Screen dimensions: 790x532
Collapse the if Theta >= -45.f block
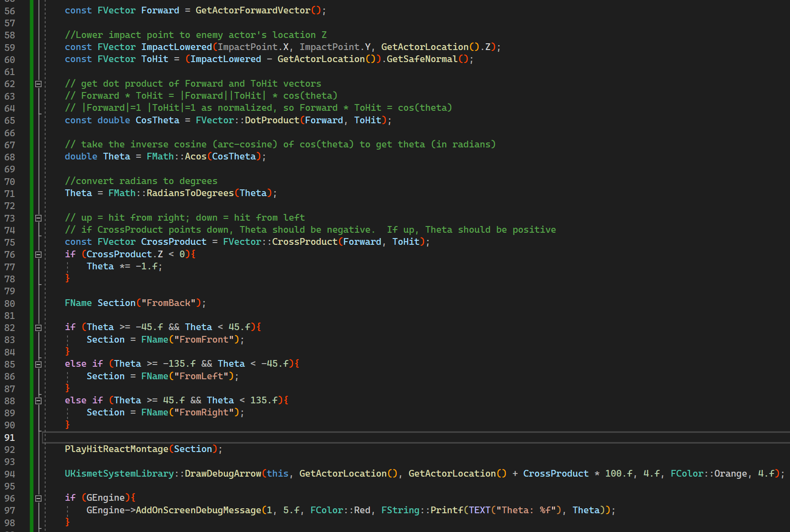click(38, 327)
